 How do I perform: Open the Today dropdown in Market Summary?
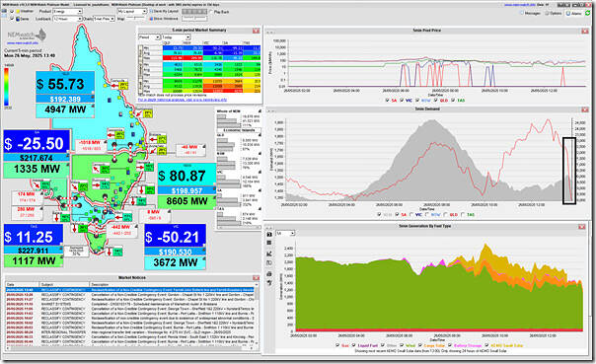[176, 37]
